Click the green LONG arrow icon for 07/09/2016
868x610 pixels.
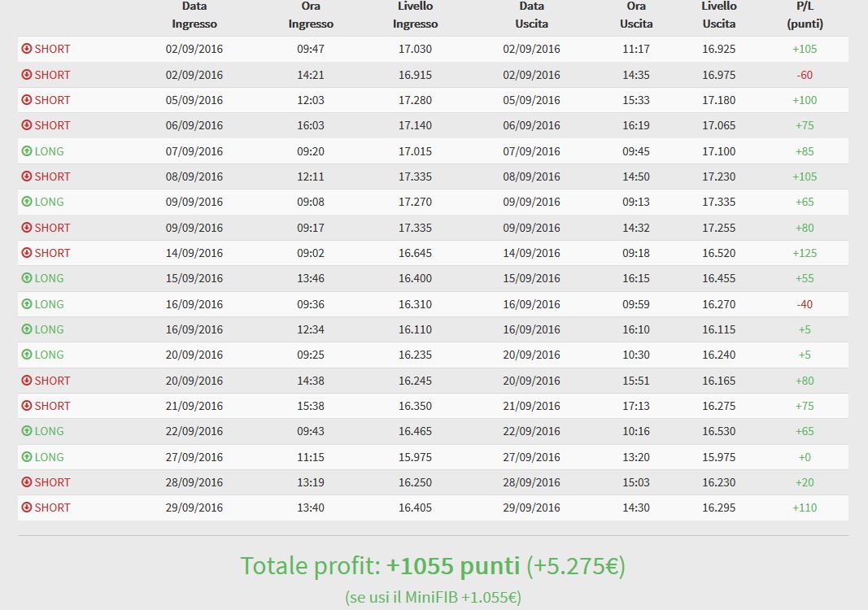coord(27,151)
